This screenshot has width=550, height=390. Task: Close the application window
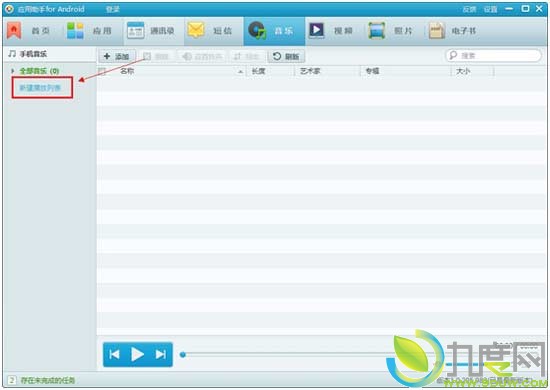coord(539,9)
